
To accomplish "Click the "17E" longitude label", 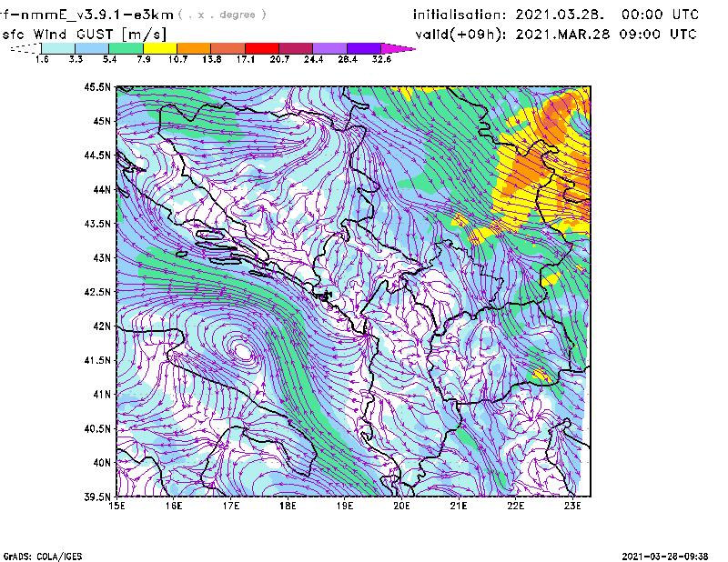I will click(x=231, y=506).
